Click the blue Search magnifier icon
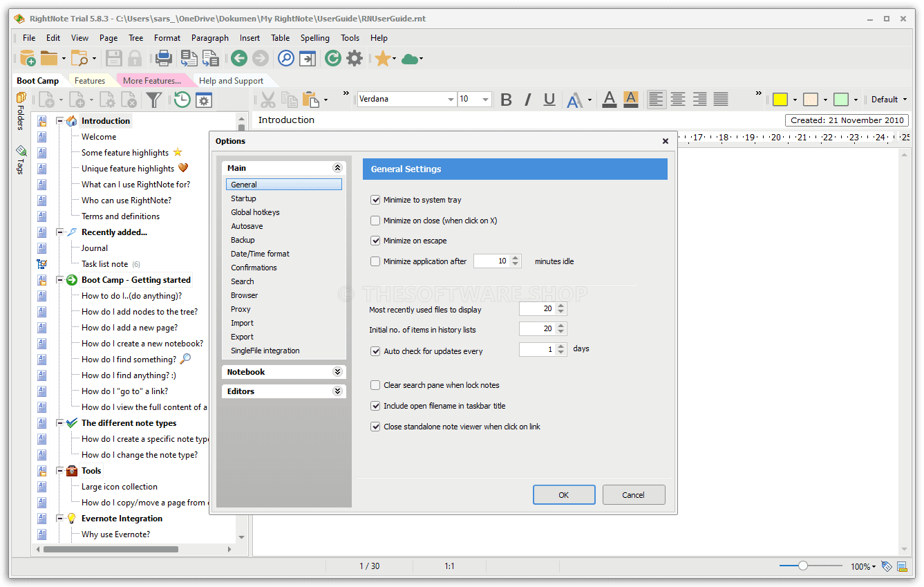The width and height of the screenshot is (924, 587). [x=286, y=58]
